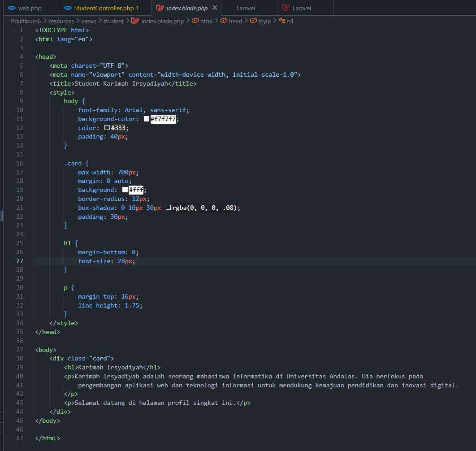The height and width of the screenshot is (451, 476).
Task: Click the Laravel icon in breadcrumb
Action: [x=135, y=21]
